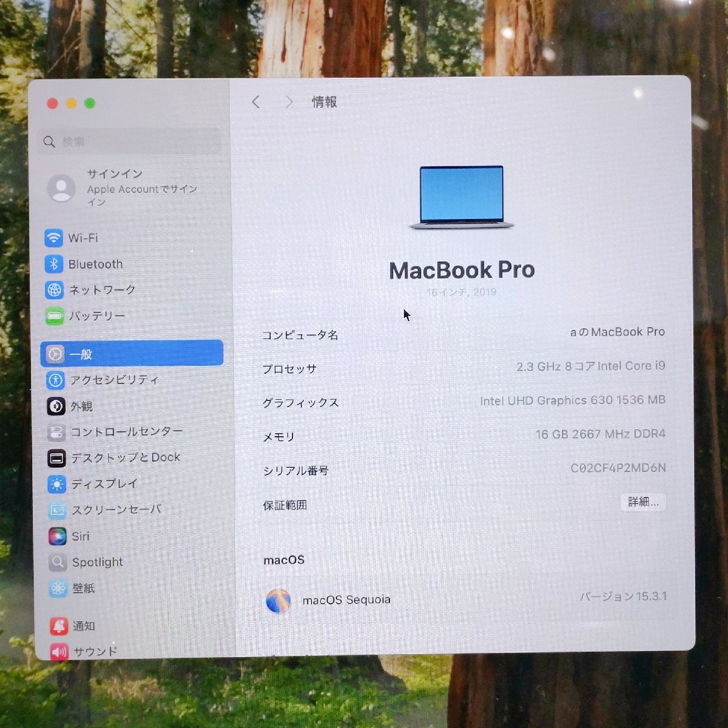The width and height of the screenshot is (728, 728).
Task: Open Wi-Fi settings icon in sidebar
Action: [x=53, y=238]
